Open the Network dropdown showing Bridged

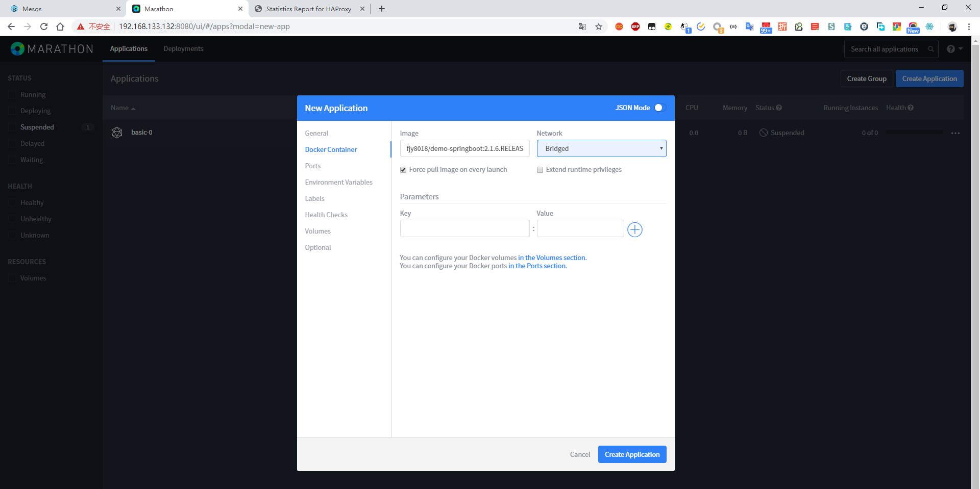click(x=601, y=148)
